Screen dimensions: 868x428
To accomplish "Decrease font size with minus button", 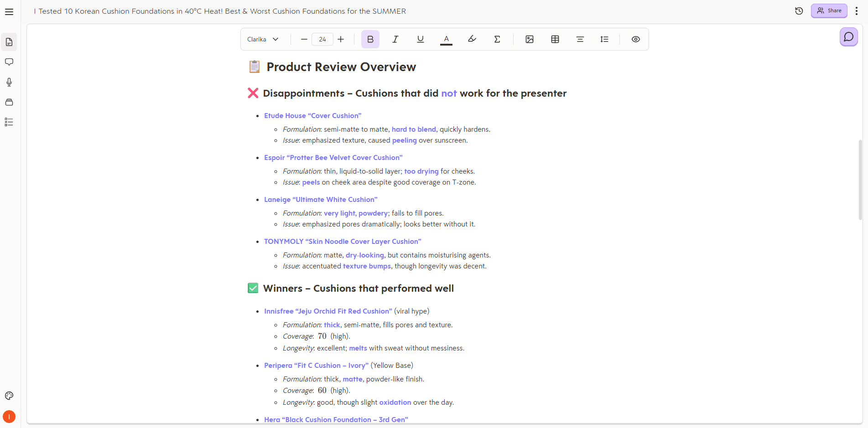I will [304, 39].
